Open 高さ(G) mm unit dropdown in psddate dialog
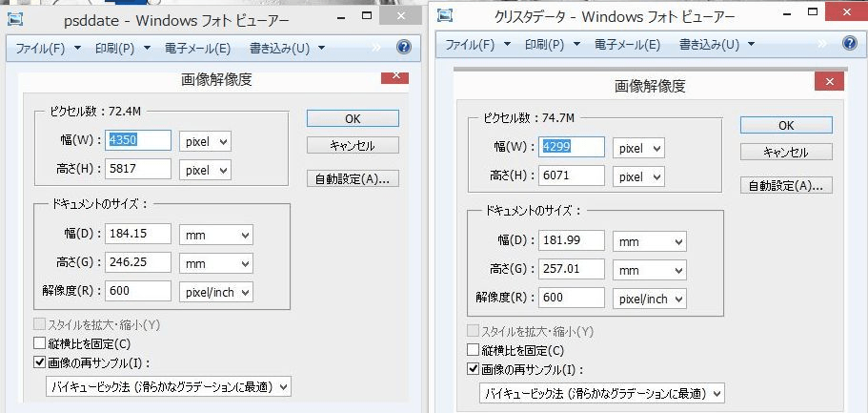 [x=216, y=263]
